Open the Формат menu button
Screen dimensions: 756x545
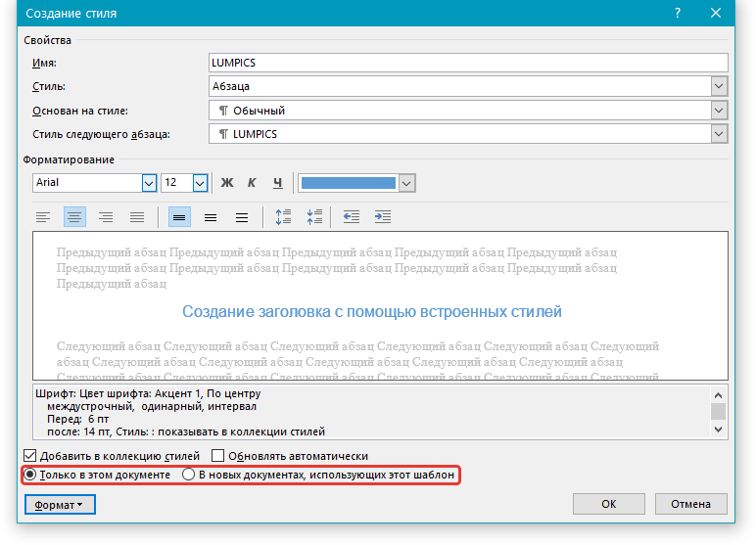click(x=60, y=505)
